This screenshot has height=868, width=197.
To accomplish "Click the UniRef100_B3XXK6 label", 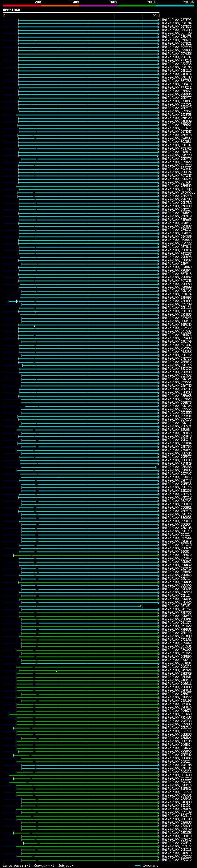I will pyautogui.click(x=176, y=478).
